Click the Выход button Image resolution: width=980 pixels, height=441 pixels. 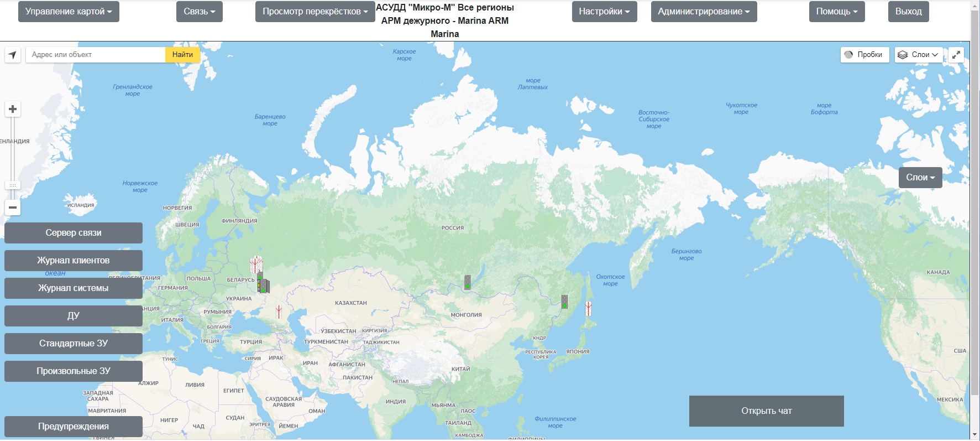(908, 12)
